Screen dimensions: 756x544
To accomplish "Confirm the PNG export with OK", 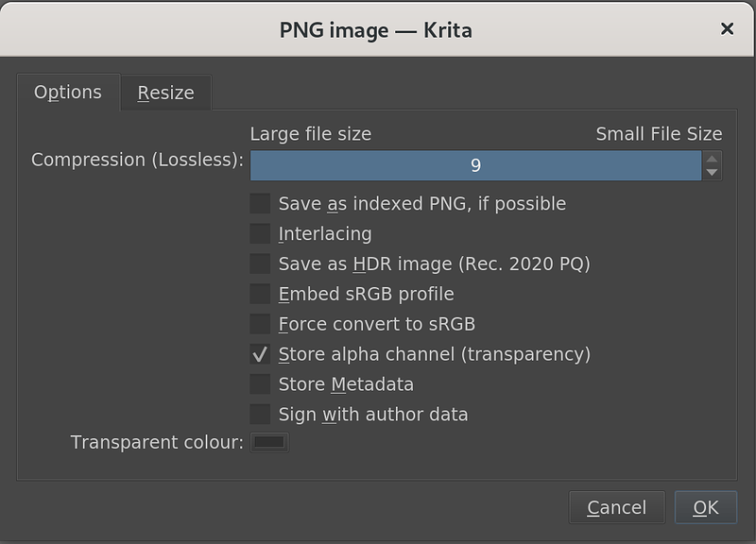I will pyautogui.click(x=706, y=507).
